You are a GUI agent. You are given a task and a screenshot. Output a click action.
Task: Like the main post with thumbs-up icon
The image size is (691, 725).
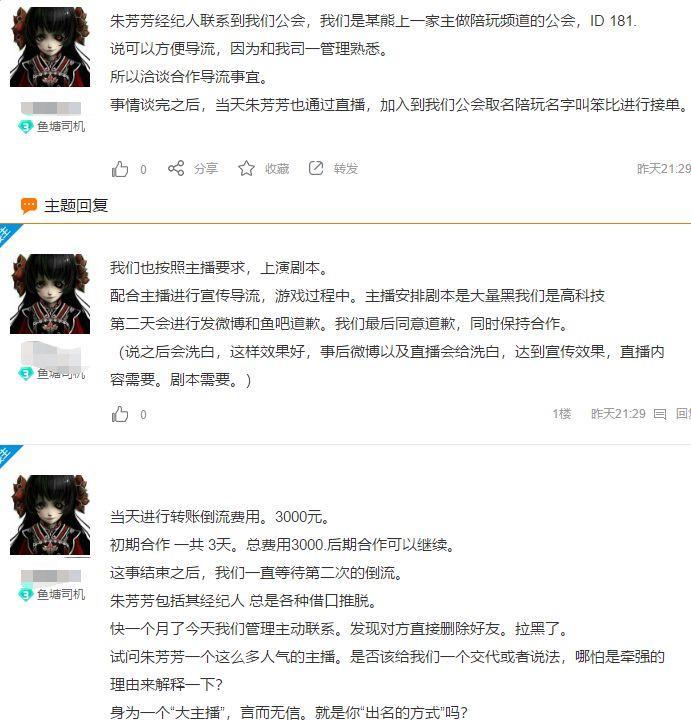120,169
